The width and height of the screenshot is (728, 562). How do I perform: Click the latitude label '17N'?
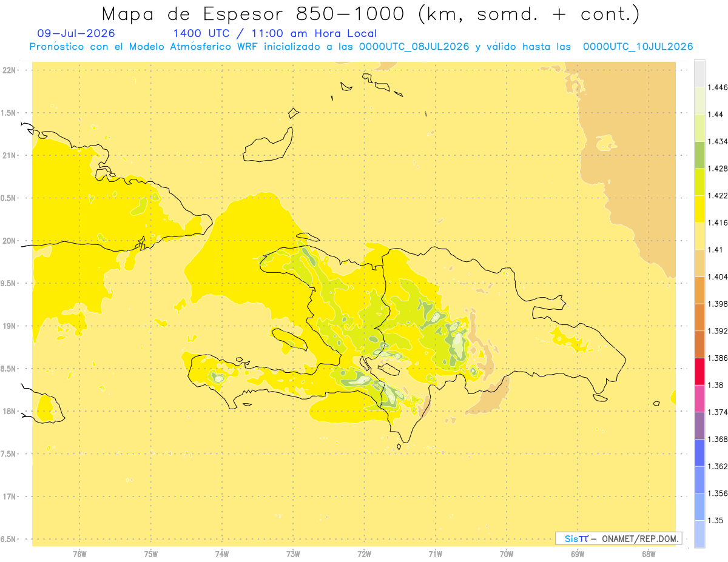coord(10,497)
